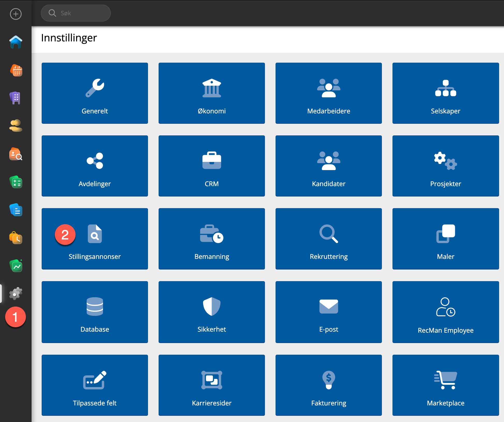This screenshot has width=504, height=422.
Task: Open the green statistics chart sidebar icon
Action: [x=16, y=266]
